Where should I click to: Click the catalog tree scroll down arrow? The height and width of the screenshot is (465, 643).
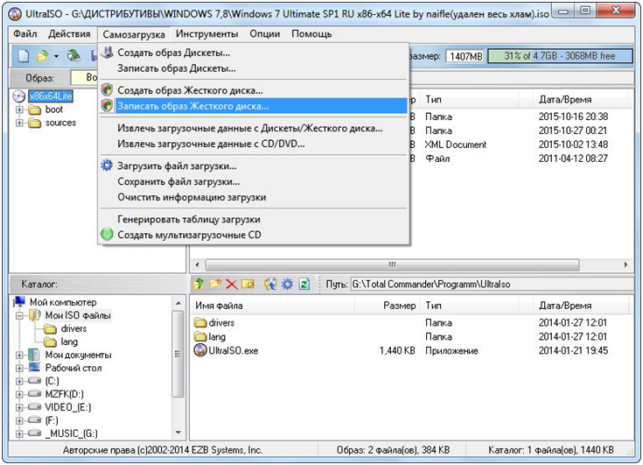coord(178,433)
